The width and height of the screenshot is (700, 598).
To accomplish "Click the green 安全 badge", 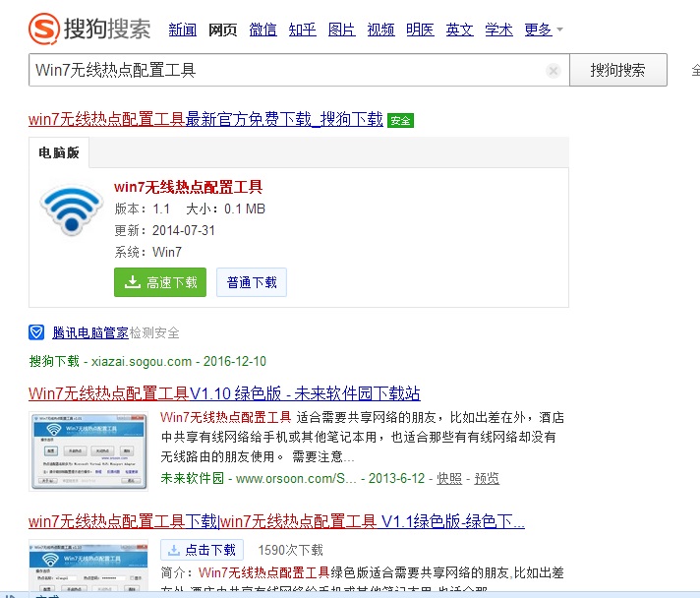I will [400, 120].
